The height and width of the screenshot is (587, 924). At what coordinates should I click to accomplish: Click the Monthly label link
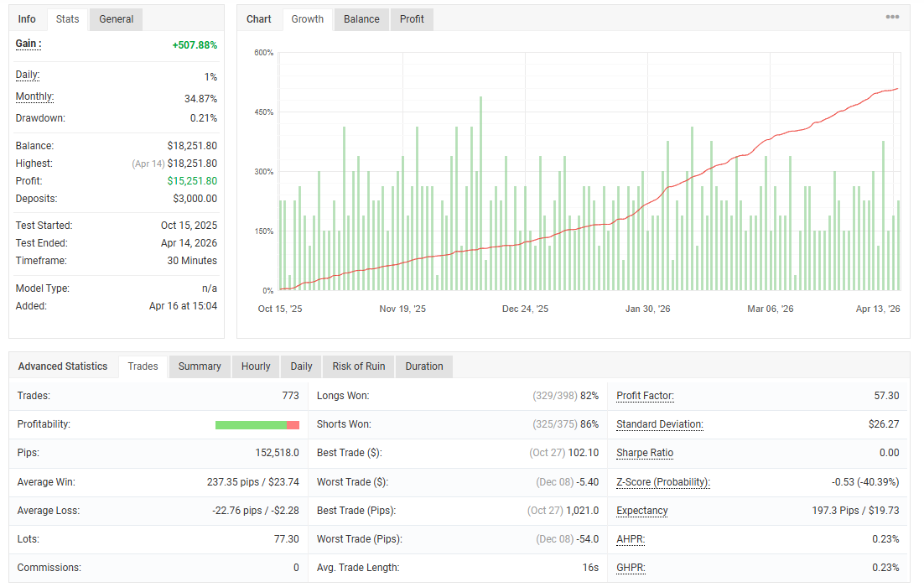click(34, 96)
